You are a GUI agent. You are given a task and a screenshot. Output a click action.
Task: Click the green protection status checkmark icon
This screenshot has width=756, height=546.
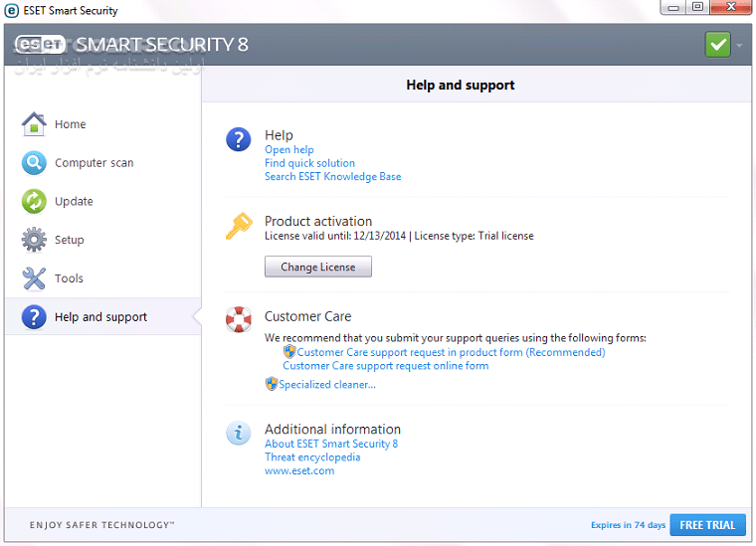pyautogui.click(x=717, y=45)
